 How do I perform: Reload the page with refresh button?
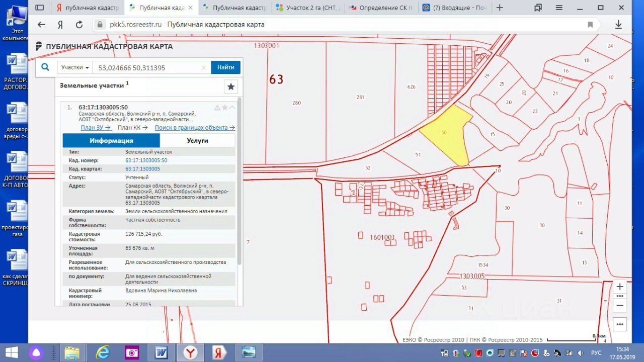click(79, 25)
